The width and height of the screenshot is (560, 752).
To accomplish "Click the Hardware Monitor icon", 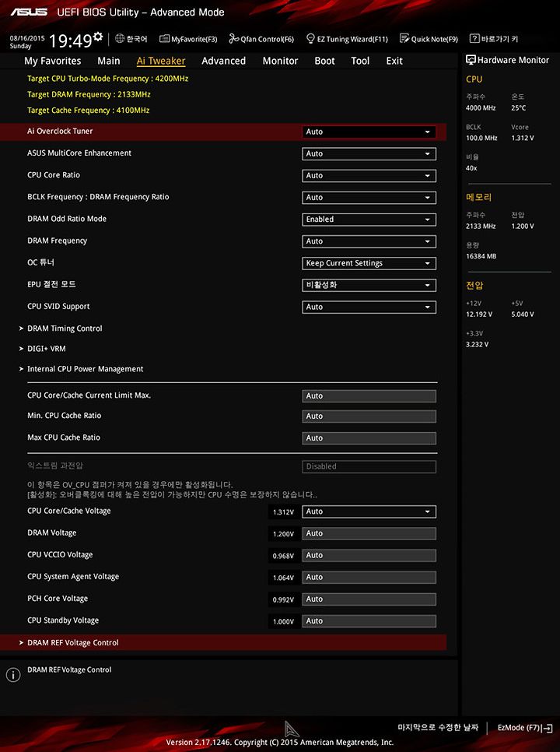I will coord(471,60).
